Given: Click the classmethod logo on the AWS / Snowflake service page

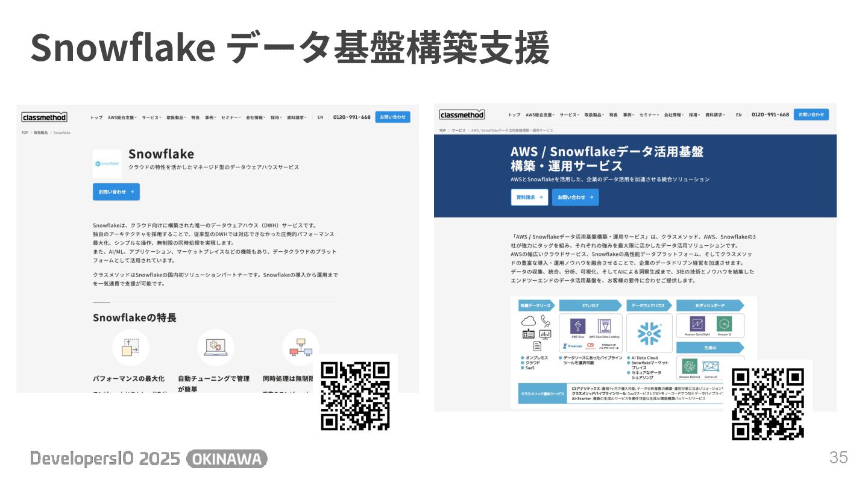Looking at the screenshot, I should [x=462, y=114].
